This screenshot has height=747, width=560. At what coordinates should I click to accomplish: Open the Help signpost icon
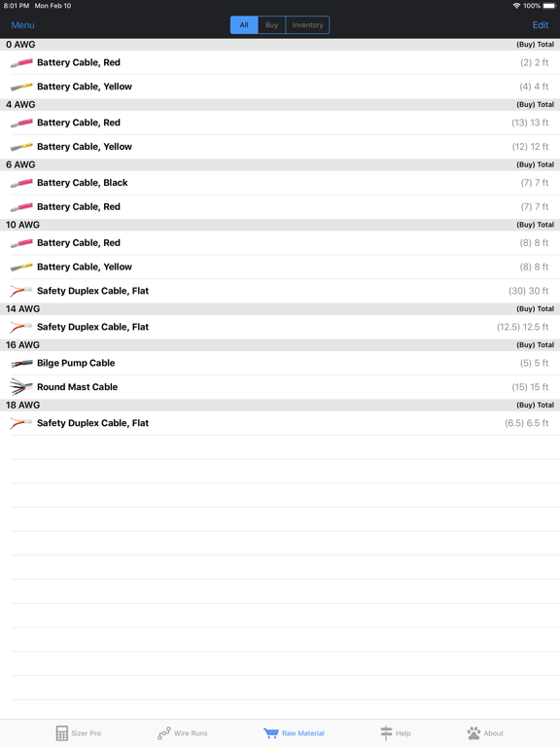[386, 733]
